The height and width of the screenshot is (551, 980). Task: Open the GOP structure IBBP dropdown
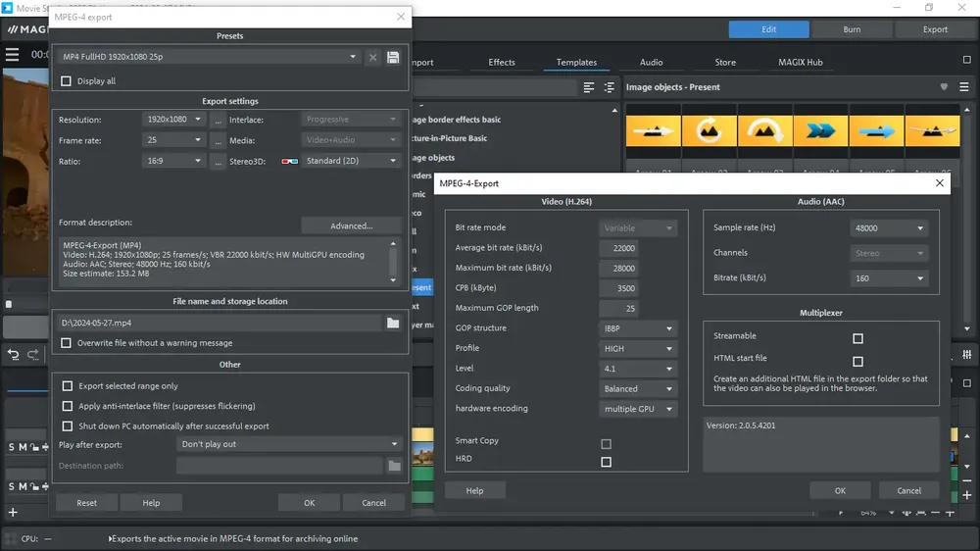tap(638, 328)
